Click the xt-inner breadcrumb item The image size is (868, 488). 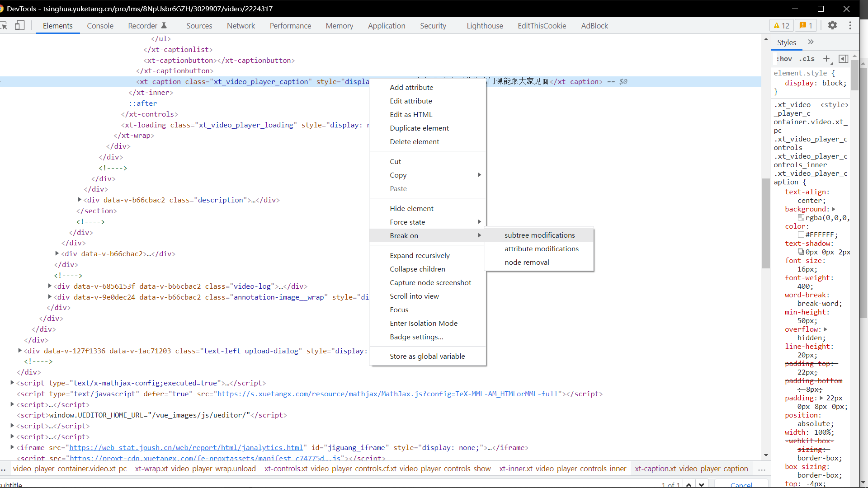coord(562,469)
